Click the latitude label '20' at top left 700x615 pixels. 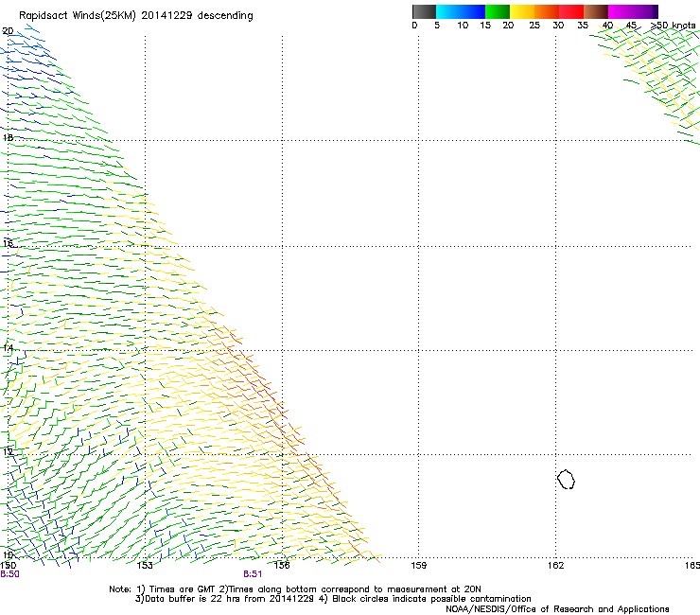8,31
